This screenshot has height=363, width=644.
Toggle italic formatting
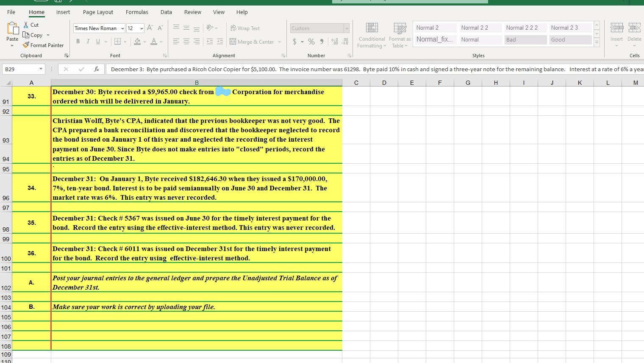pos(88,41)
